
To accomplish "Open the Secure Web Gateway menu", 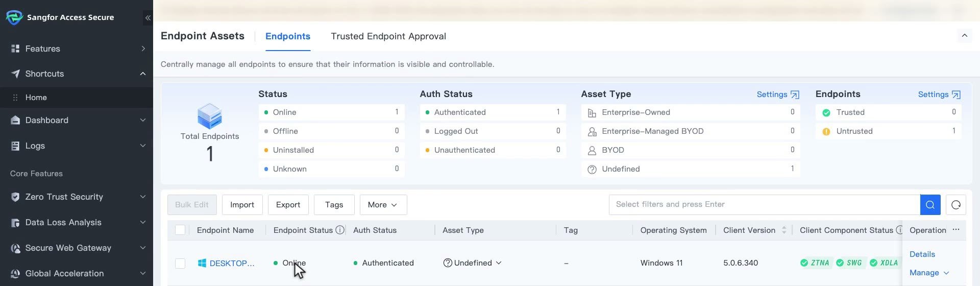I will click(x=77, y=248).
